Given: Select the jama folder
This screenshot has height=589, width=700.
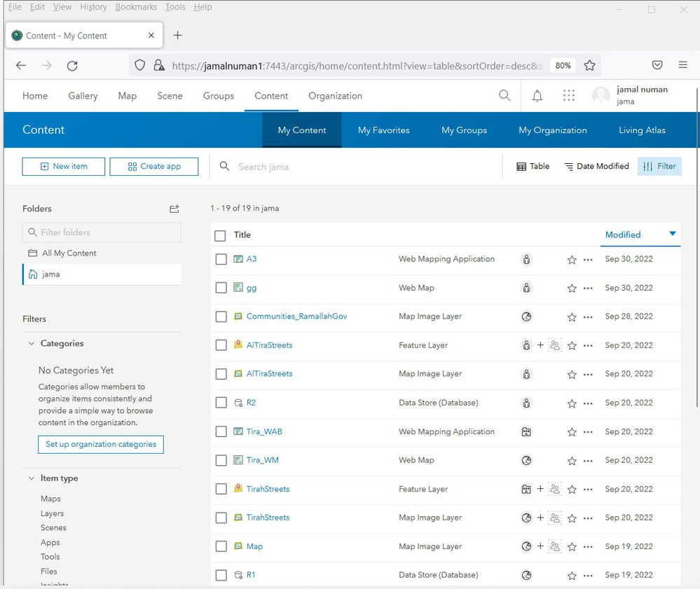Looking at the screenshot, I should [102, 275].
